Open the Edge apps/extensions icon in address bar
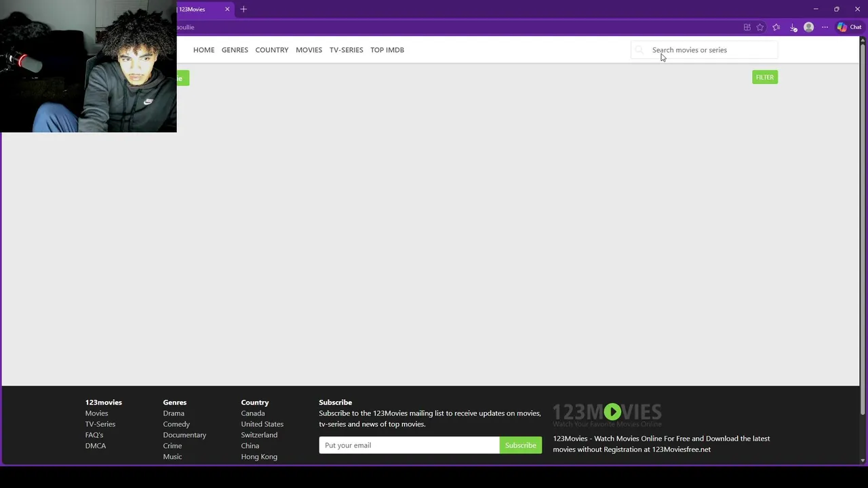868x488 pixels. pos(747,27)
